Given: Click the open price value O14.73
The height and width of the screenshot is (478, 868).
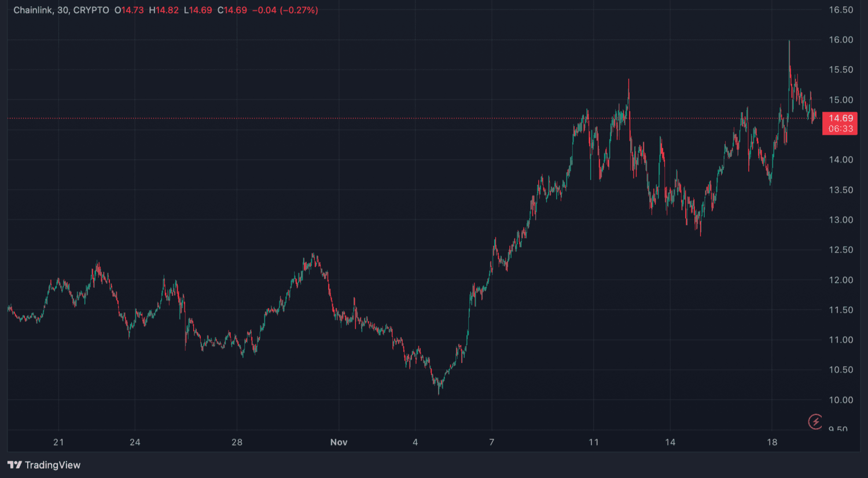Looking at the screenshot, I should (x=129, y=10).
